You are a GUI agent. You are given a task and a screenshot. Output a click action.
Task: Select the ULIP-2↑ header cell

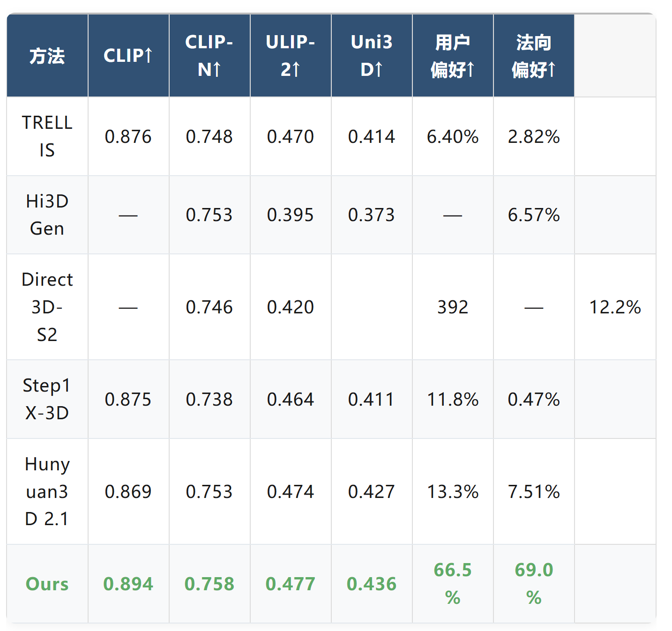click(x=291, y=56)
